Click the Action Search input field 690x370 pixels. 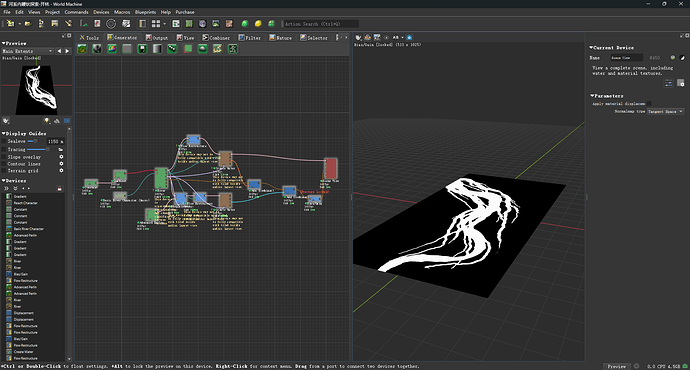(x=320, y=24)
